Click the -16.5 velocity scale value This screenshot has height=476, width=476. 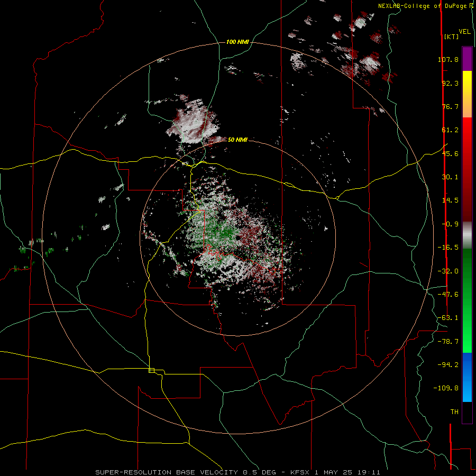[x=448, y=248]
